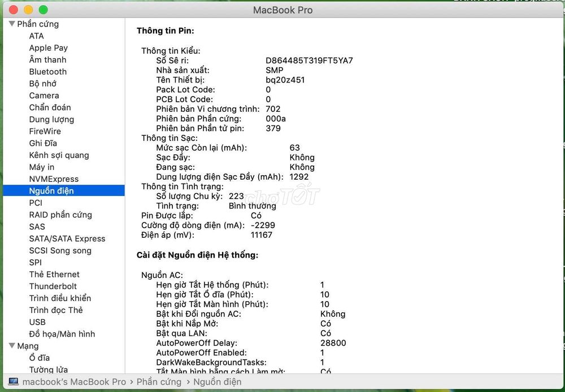Open SCSI Song song item
The height and width of the screenshot is (392, 565).
[x=60, y=250]
